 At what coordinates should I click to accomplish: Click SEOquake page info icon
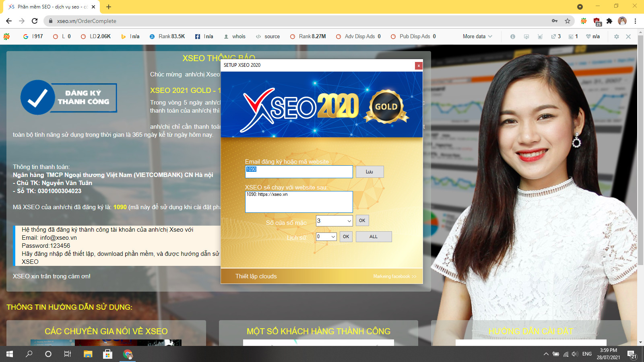[x=513, y=37]
